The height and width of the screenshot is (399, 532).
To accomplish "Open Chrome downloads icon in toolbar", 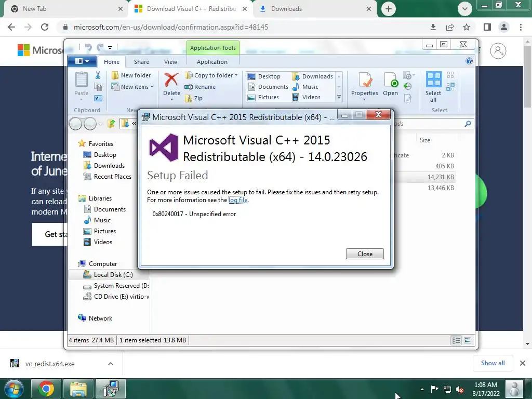I will click(433, 27).
